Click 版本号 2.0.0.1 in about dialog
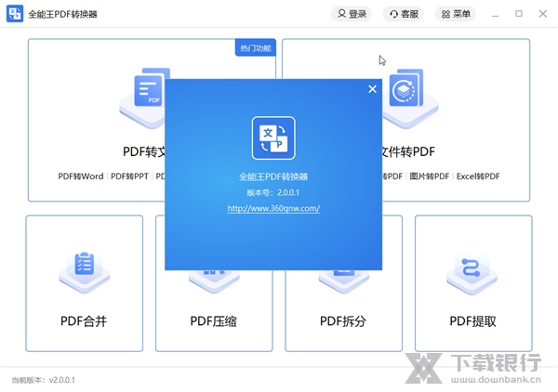Image resolution: width=558 pixels, height=392 pixels. tap(272, 192)
